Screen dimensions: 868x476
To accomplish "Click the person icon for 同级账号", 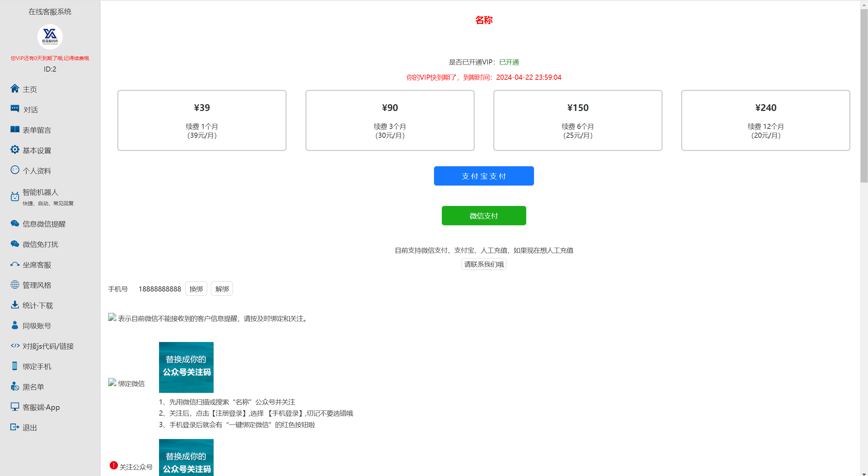I will (15, 325).
